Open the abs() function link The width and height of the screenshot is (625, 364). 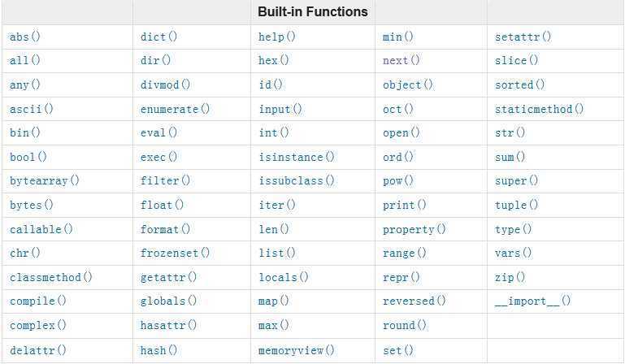(25, 37)
